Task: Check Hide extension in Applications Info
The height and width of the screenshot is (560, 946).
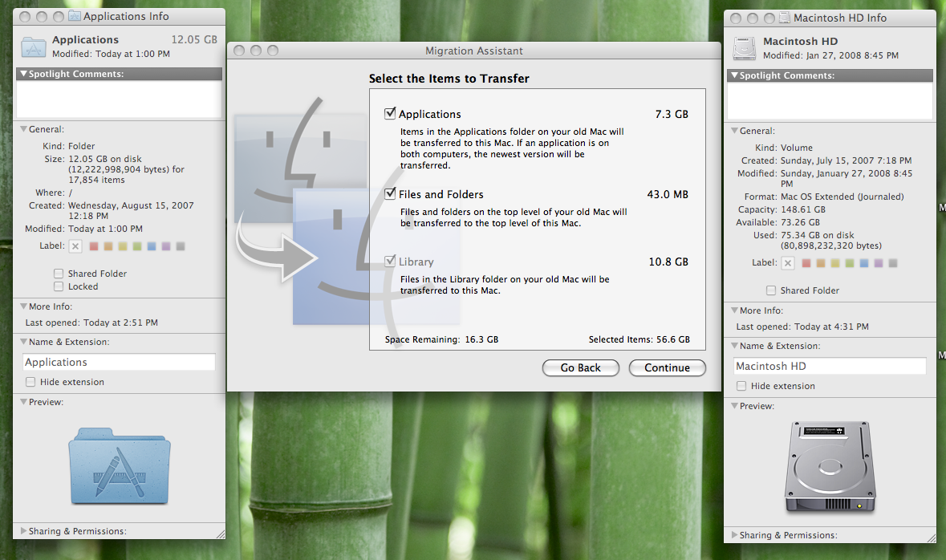Action: coord(30,382)
